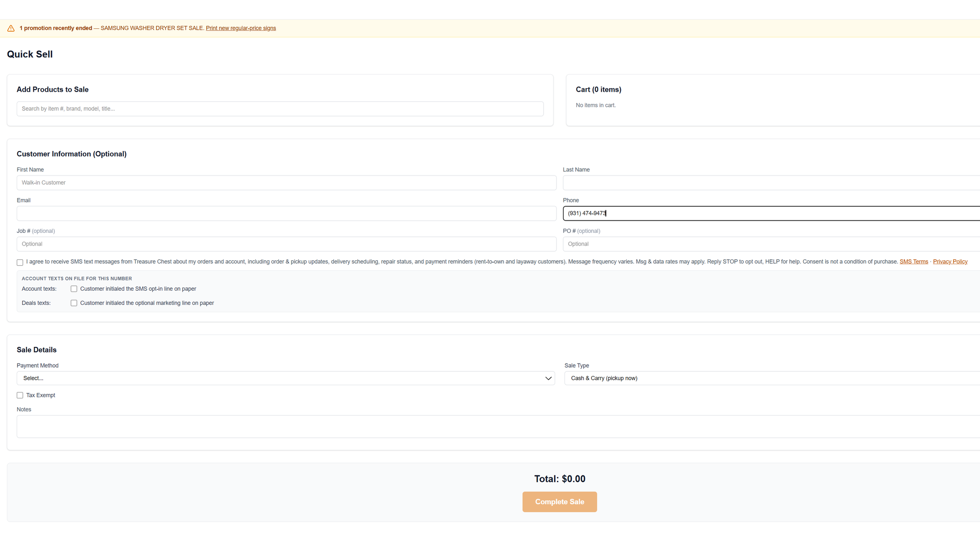The image size is (980, 545).
Task: Check the SMS text messages consent checkbox
Action: click(x=20, y=263)
